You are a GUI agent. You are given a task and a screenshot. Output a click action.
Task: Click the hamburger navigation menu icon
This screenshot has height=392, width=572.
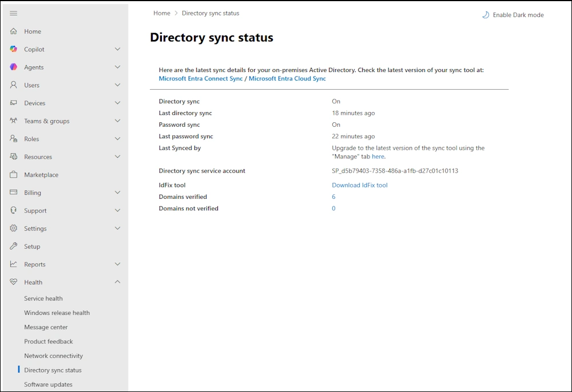pyautogui.click(x=14, y=13)
